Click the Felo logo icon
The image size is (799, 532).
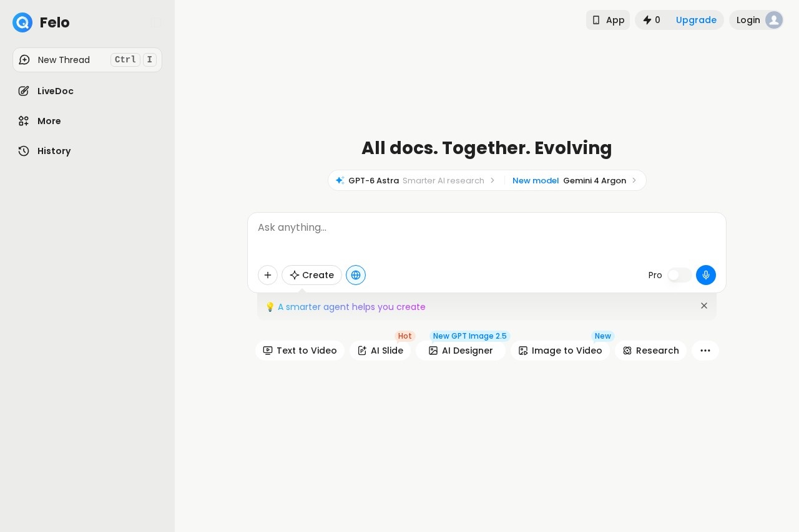pos(22,22)
